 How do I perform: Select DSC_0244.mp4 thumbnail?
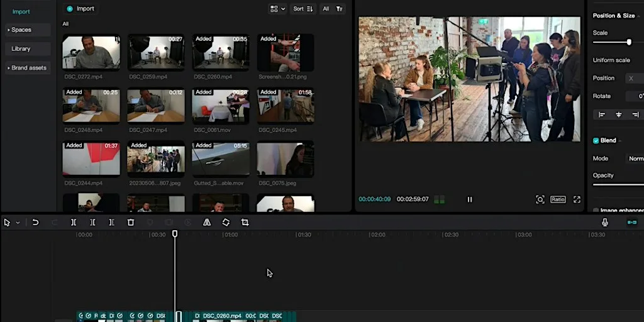[91, 158]
